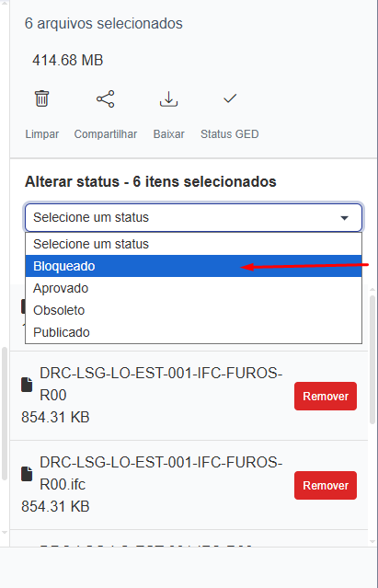Click file icon beside DRC-LSG-LO-EST-001-IFC-FUROS-R00.ifc
Image resolution: width=378 pixels, height=588 pixels.
(27, 474)
